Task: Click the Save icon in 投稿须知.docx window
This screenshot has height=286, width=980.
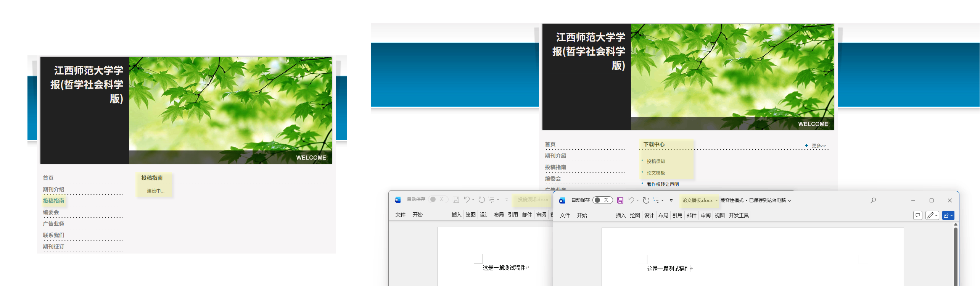Action: tap(456, 199)
